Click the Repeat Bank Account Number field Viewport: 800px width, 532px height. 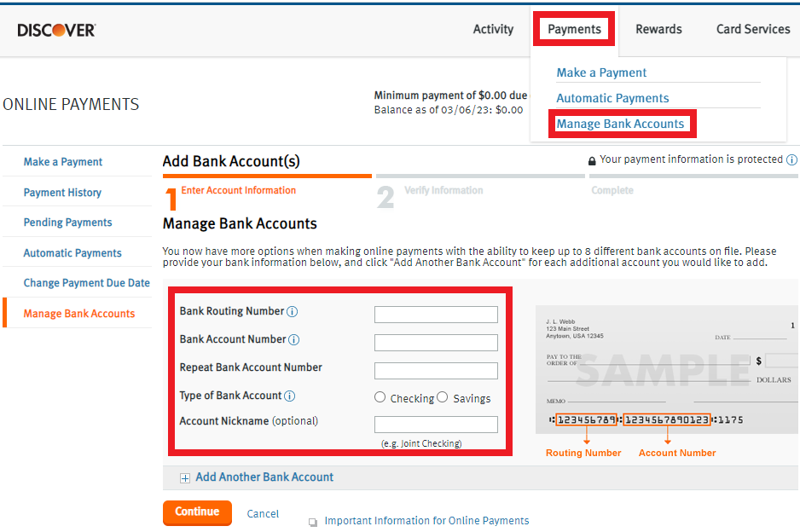point(436,370)
